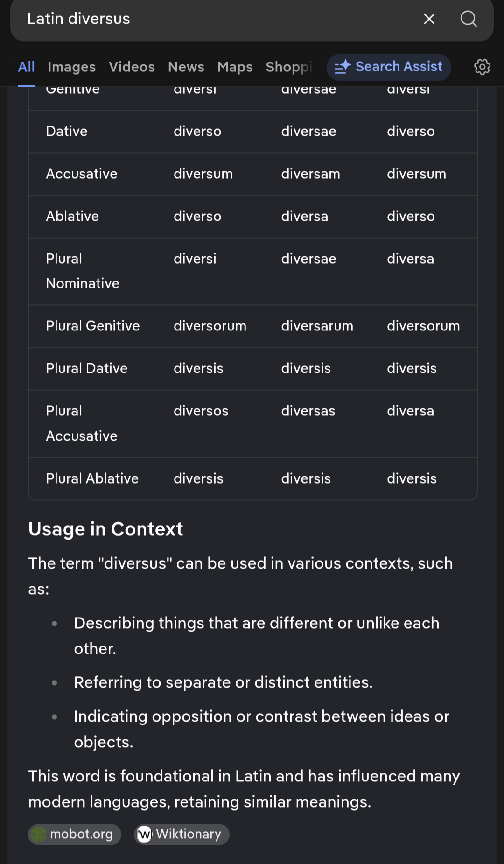Open the News tab
This screenshot has height=864, width=504.
pos(186,67)
